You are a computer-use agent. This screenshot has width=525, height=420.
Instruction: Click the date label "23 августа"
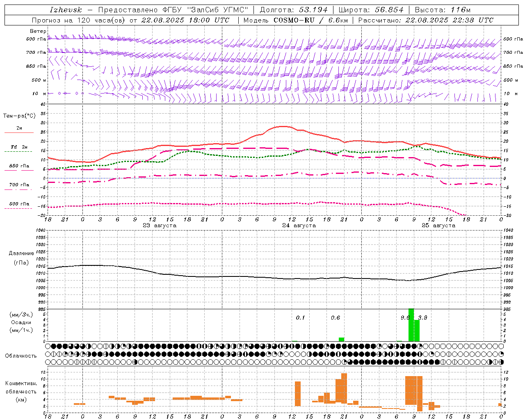[160, 226]
